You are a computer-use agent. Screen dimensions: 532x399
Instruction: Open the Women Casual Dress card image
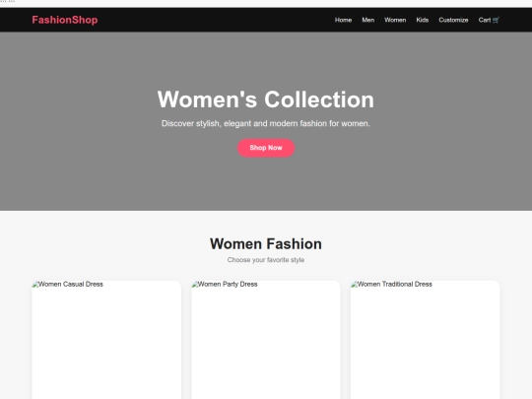(106, 340)
